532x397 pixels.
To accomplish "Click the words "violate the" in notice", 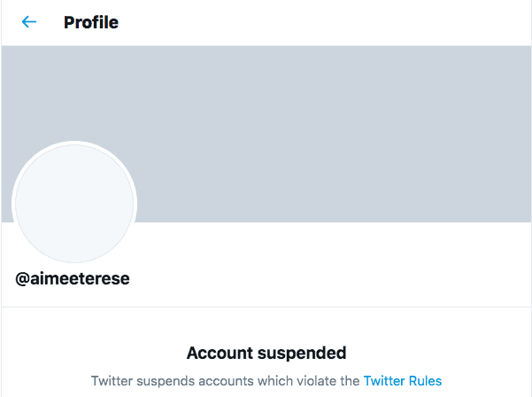I will [328, 381].
